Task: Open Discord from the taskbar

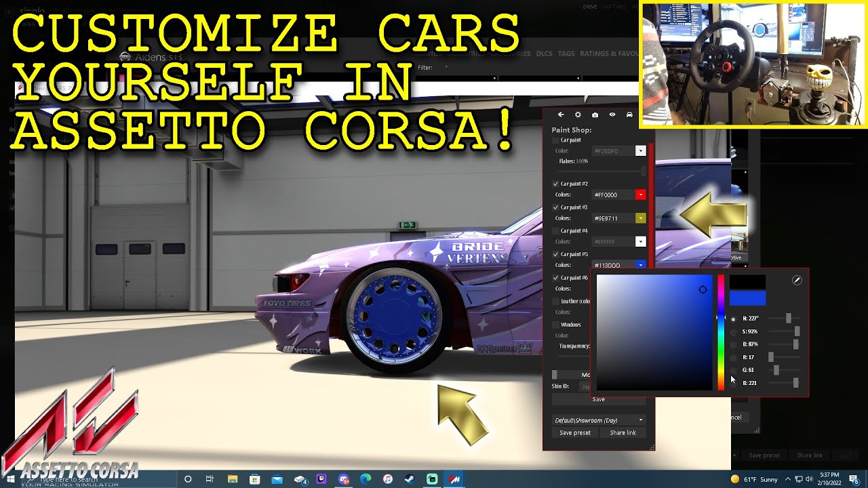Action: (344, 479)
